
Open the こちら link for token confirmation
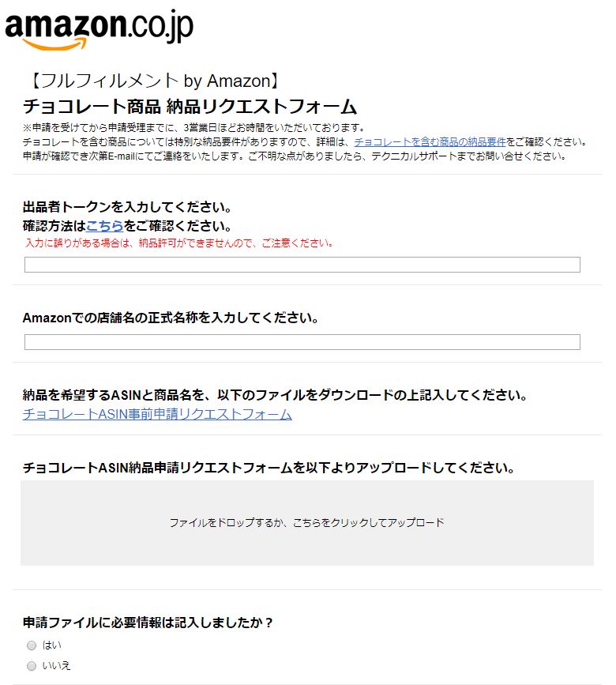[x=105, y=226]
